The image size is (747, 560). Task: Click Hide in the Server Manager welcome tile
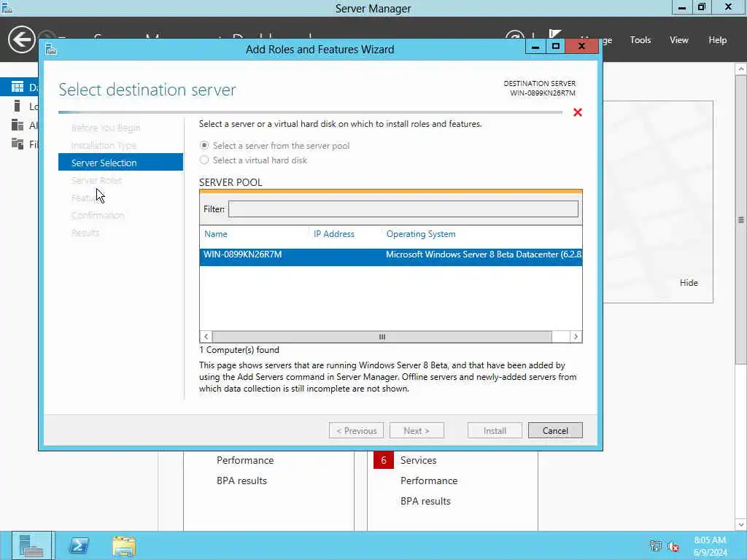(x=689, y=282)
